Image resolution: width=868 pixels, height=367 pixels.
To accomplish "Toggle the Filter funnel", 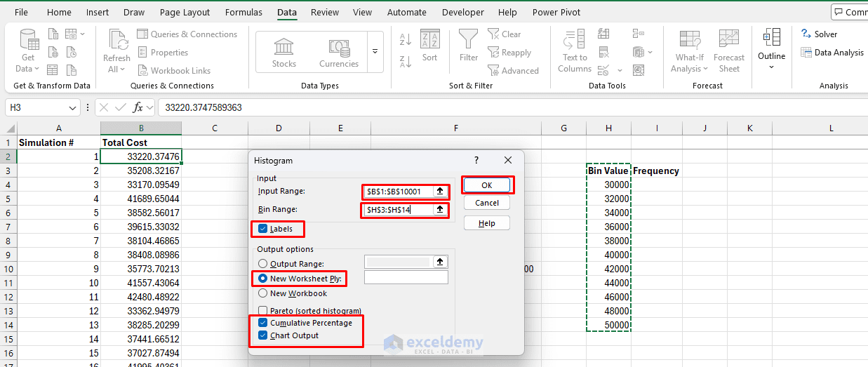I will pyautogui.click(x=469, y=46).
